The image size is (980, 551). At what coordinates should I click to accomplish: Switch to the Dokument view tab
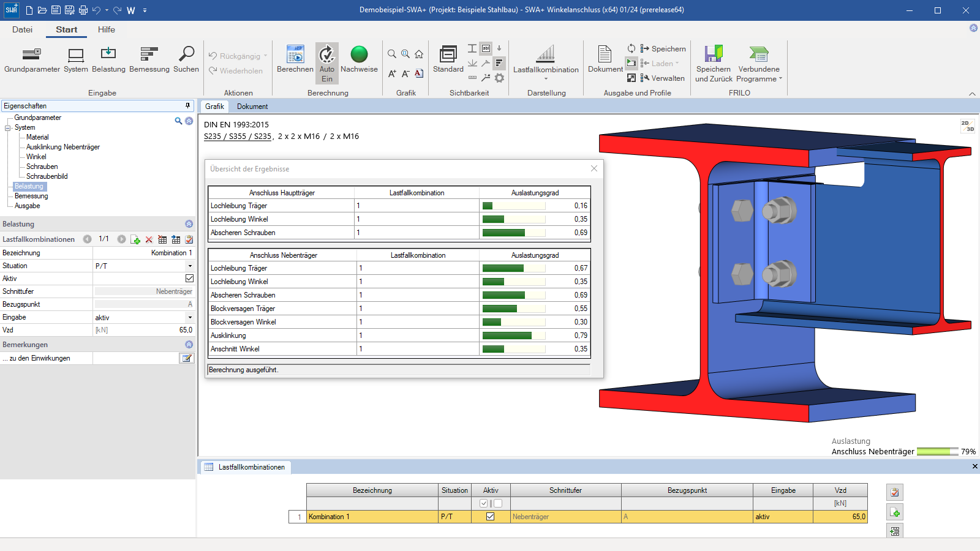point(252,107)
